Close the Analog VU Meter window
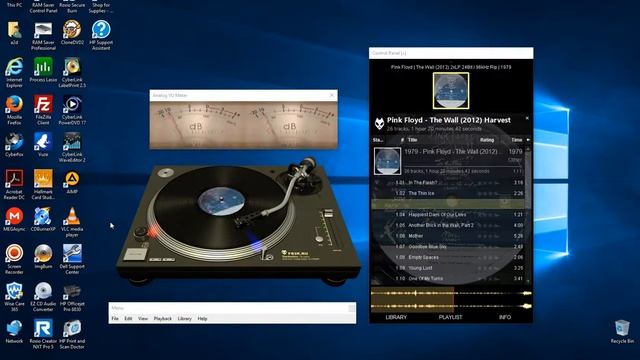The width and height of the screenshot is (640, 360). pyautogui.click(x=331, y=95)
